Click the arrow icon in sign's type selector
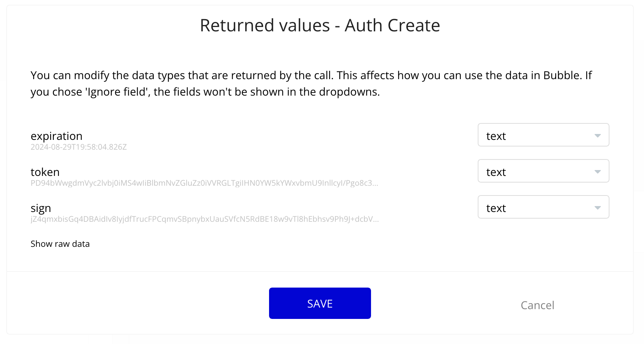Image resolution: width=644 pixels, height=344 pixels. 597,208
